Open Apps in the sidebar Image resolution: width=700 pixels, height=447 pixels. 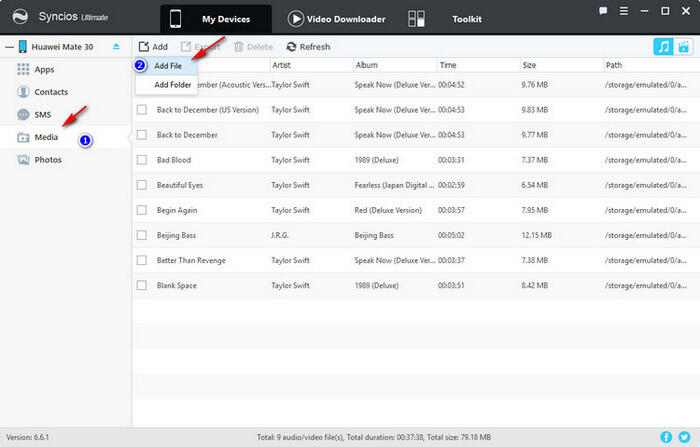44,70
